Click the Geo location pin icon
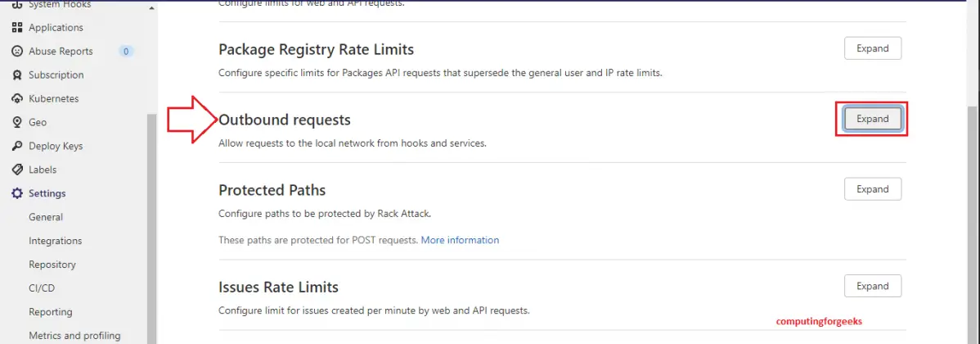Image resolution: width=980 pixels, height=344 pixels. (17, 122)
